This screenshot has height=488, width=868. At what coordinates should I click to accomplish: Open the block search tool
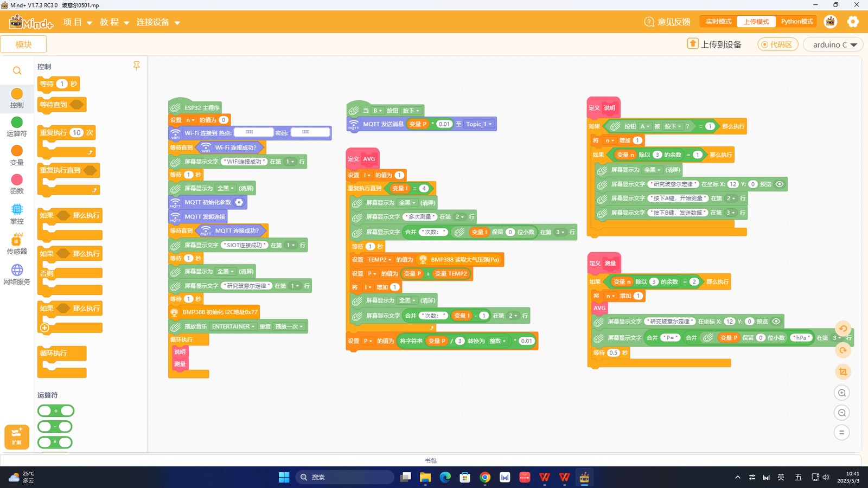click(x=17, y=70)
